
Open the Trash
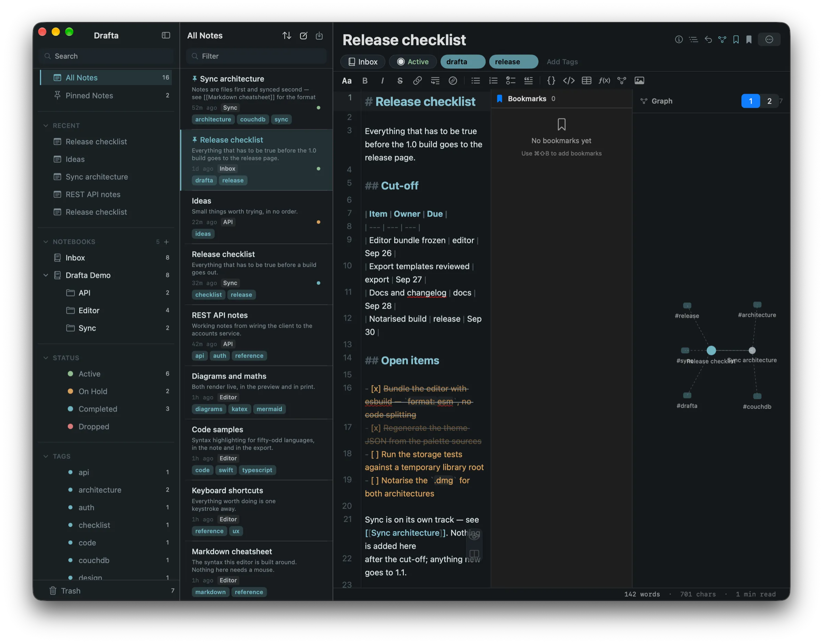[x=106, y=591]
